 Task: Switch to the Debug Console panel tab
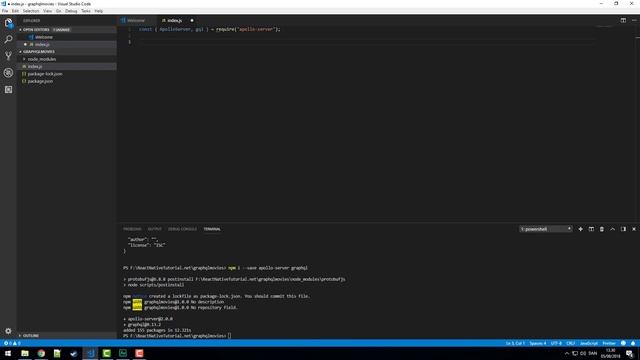[182, 229]
